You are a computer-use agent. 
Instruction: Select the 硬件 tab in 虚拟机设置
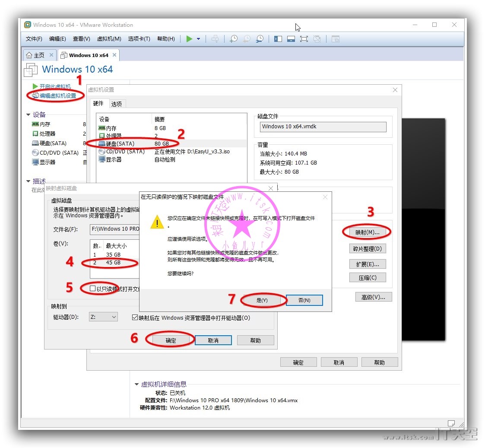click(98, 103)
